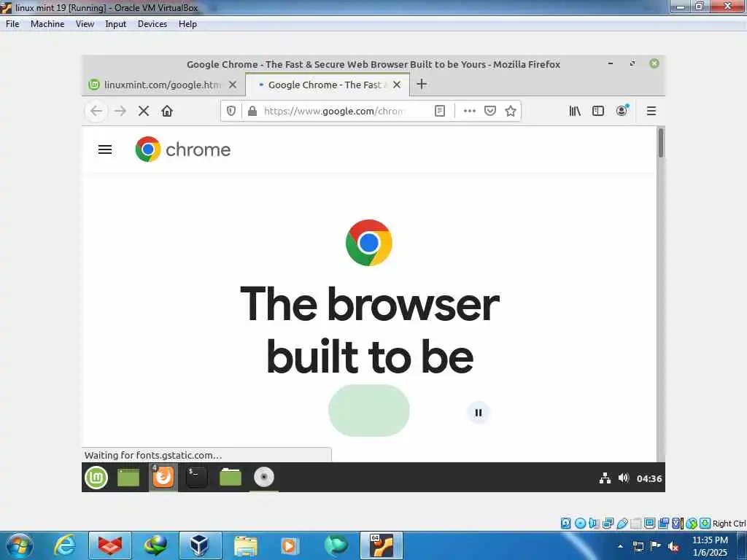Click Firefox in the Mint panel
The image size is (747, 560).
pos(163,477)
